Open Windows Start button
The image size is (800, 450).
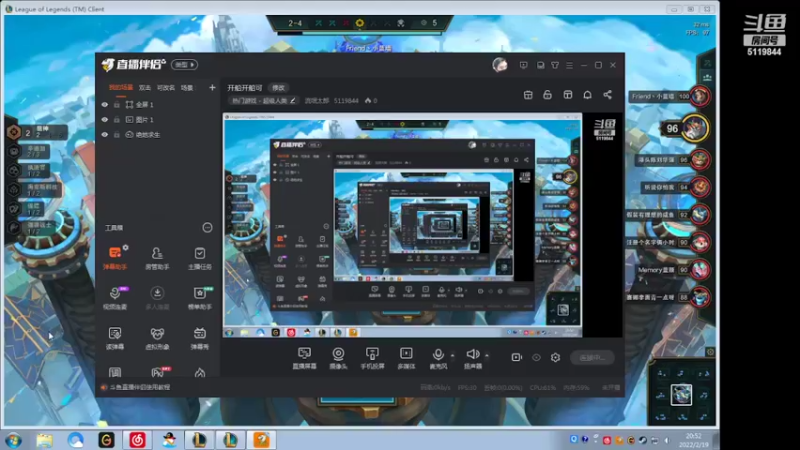(13, 440)
